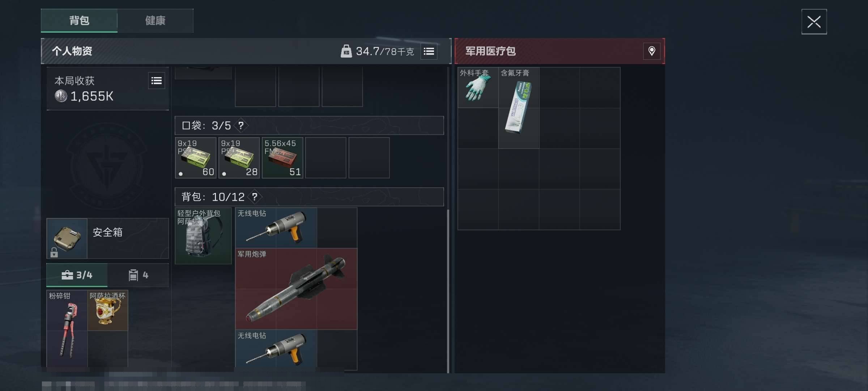Switch to the 健康 tab
The height and width of the screenshot is (391, 868).
click(x=156, y=21)
